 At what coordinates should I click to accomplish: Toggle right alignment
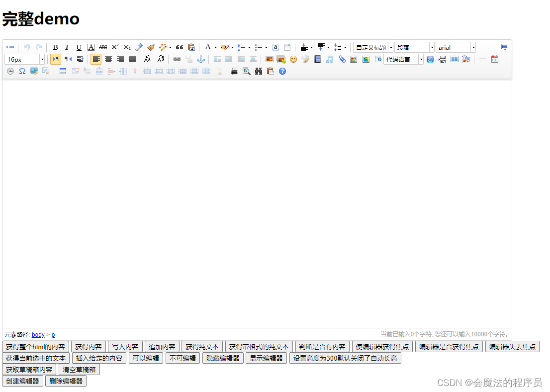pos(120,59)
